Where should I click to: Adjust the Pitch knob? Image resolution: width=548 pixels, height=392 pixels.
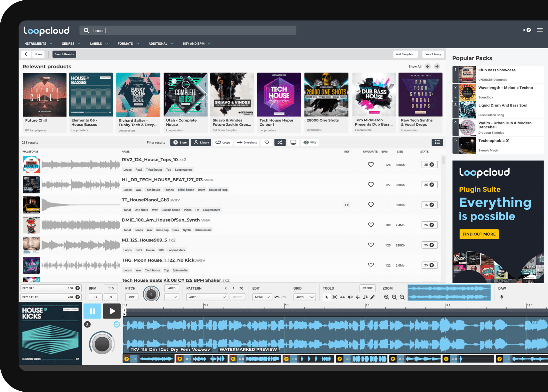[x=151, y=294]
